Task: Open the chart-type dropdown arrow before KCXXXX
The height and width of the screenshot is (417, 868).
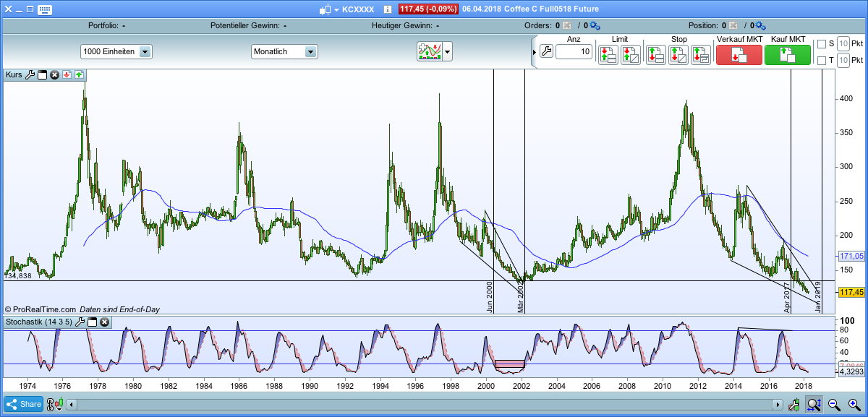Action: coord(336,10)
